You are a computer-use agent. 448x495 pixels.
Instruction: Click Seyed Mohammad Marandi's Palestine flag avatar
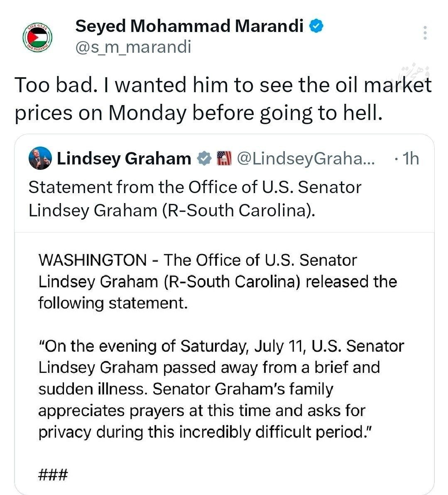coord(37,37)
